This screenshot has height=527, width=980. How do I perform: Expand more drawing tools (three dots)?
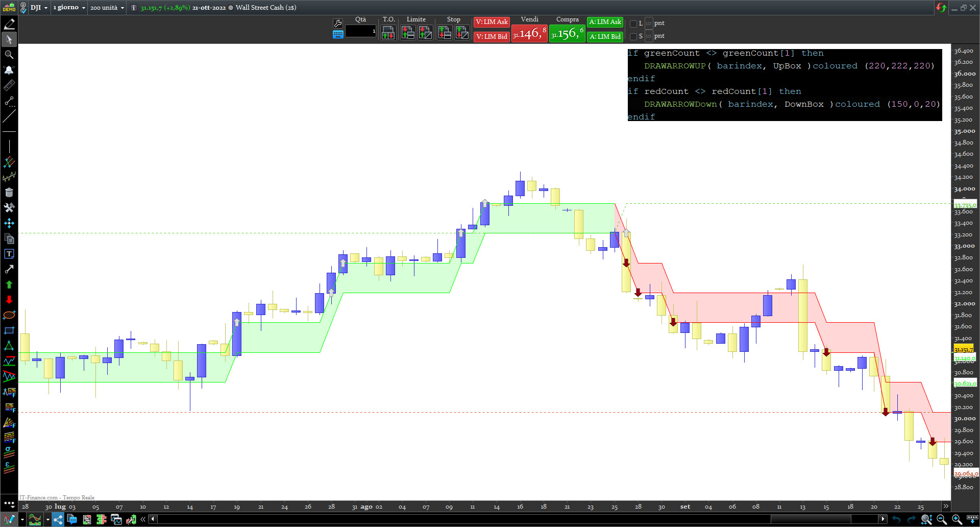pyautogui.click(x=9, y=504)
